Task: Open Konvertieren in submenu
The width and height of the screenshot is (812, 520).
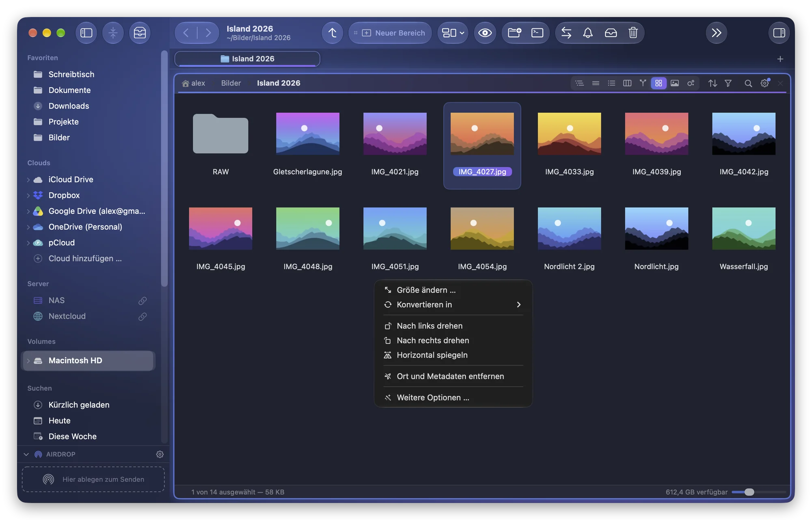Action: tap(453, 305)
